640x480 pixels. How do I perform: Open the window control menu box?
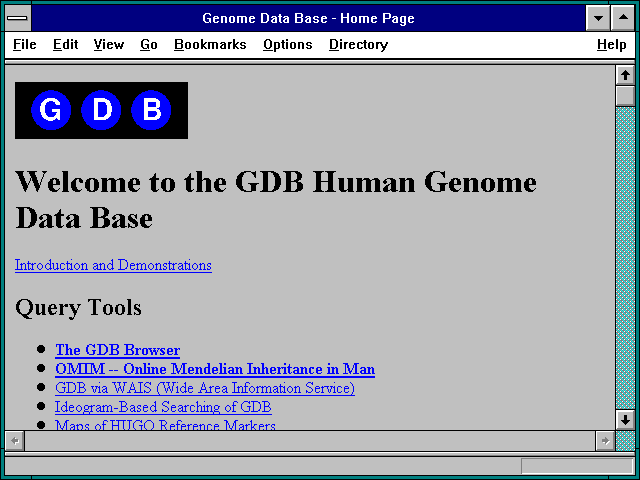coord(18,18)
